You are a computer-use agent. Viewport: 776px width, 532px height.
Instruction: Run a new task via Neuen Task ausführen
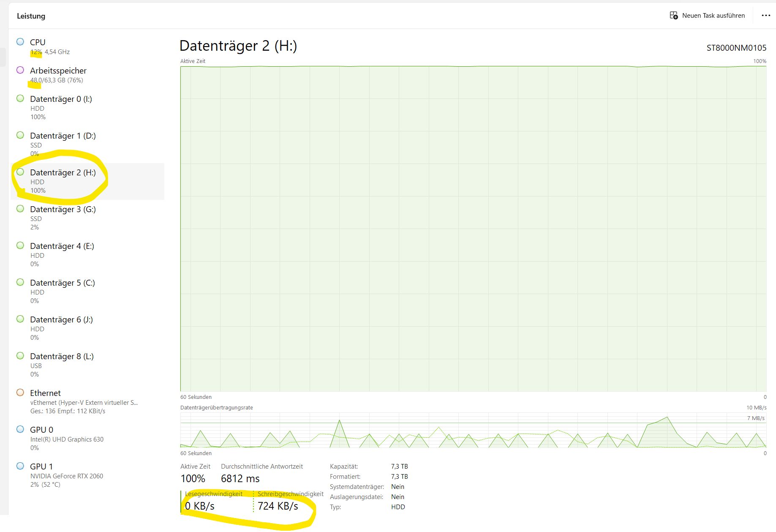[x=707, y=16]
